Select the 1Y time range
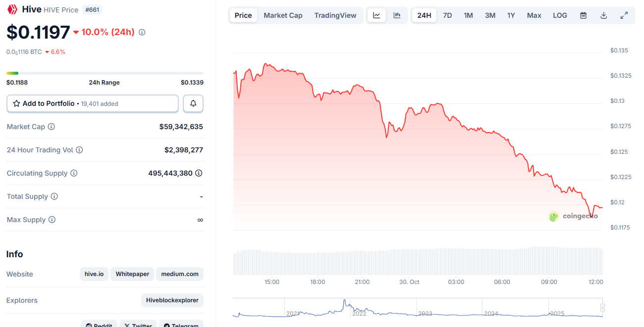This screenshot has height=327, width=644. pyautogui.click(x=511, y=15)
